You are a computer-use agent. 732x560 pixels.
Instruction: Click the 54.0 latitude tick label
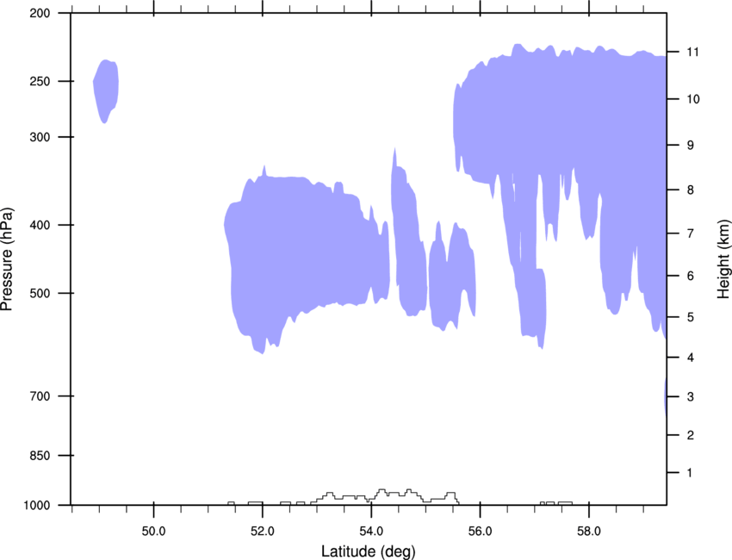click(371, 531)
